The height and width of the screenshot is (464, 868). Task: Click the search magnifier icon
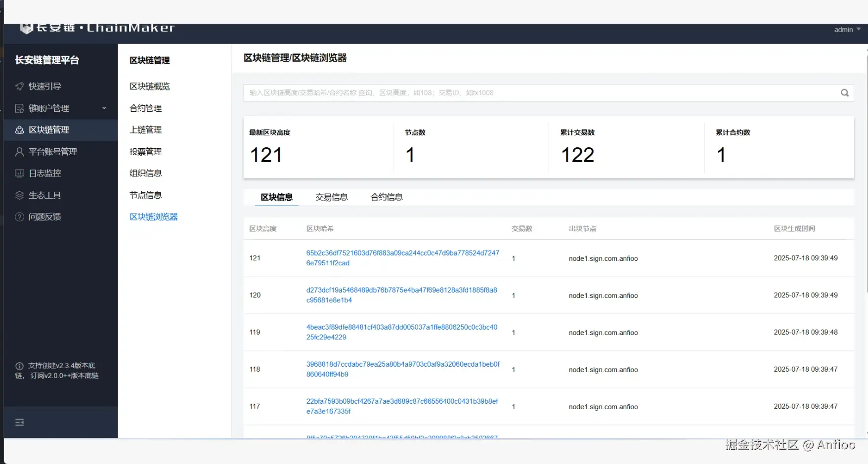[x=845, y=93]
